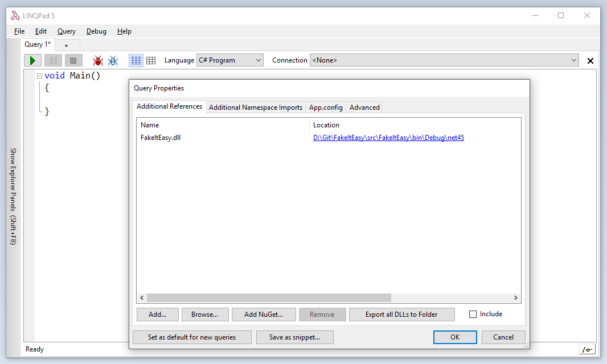Open the Connection dropdown
The height and width of the screenshot is (364, 607).
(444, 60)
